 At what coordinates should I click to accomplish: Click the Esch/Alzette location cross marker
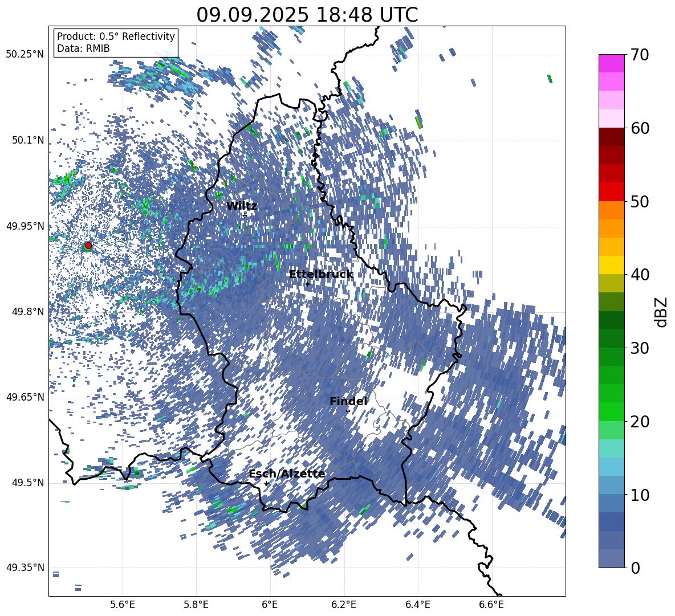(266, 483)
